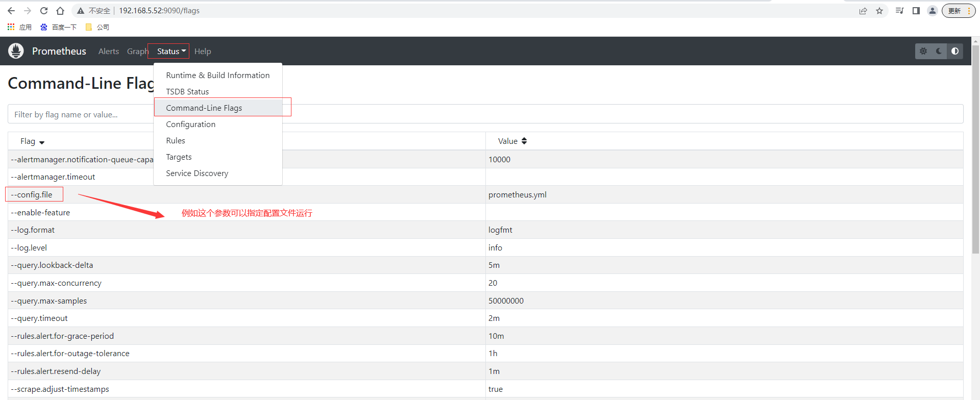Go to the Alerts page

[x=109, y=51]
